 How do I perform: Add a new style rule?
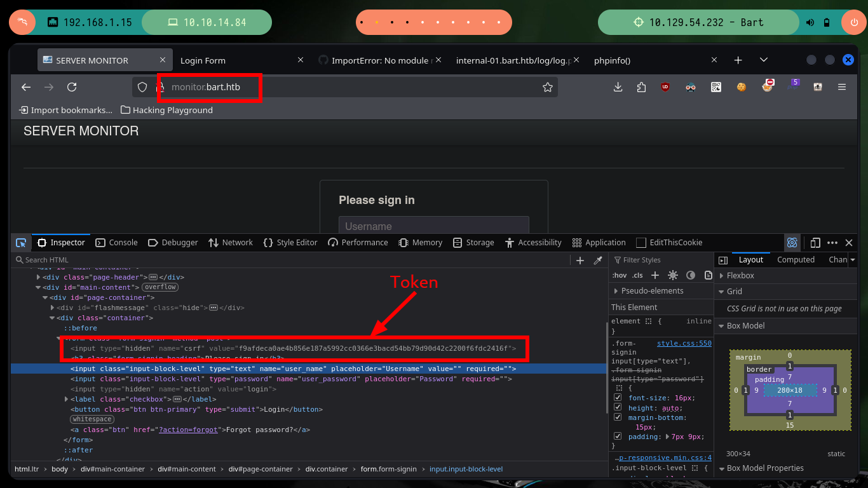click(x=655, y=275)
